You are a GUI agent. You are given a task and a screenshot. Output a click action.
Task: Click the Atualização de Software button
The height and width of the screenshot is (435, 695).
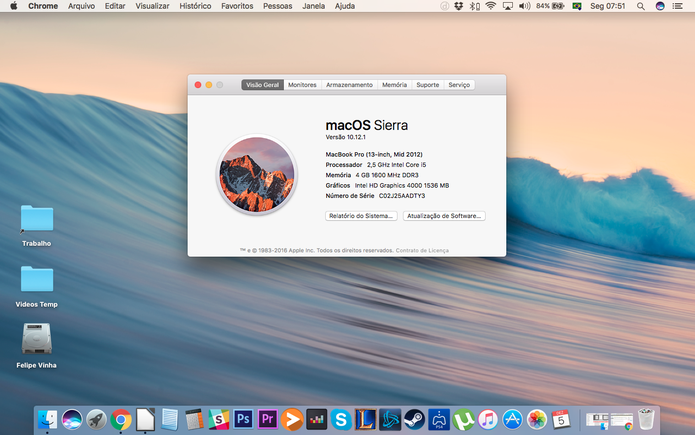(444, 216)
